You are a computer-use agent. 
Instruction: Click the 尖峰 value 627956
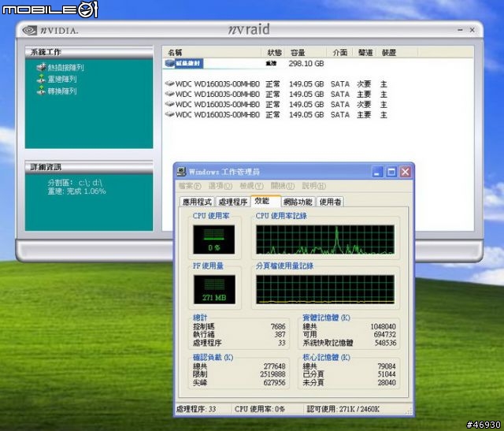point(275,383)
